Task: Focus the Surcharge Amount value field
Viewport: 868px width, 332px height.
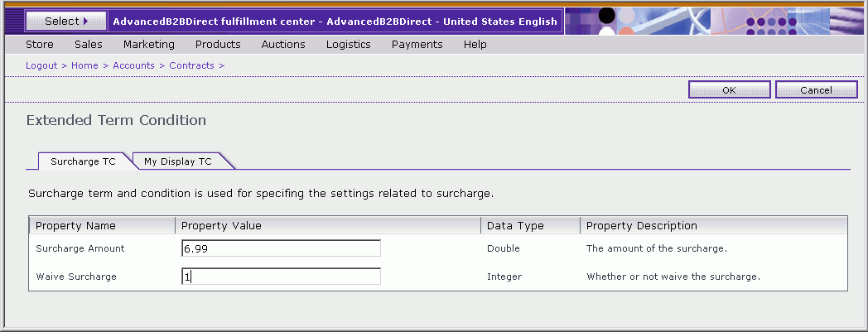Action: click(281, 248)
